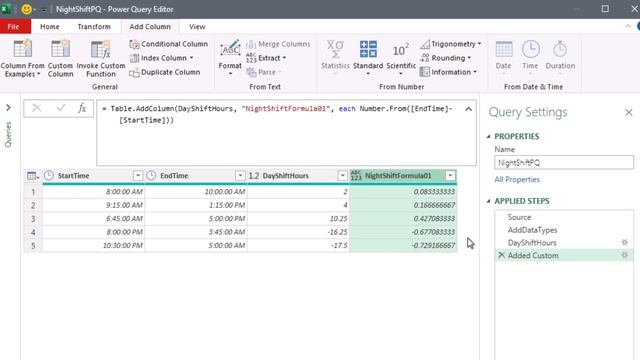Edit the query Name field
This screenshot has width=640, height=360.
coord(564,162)
